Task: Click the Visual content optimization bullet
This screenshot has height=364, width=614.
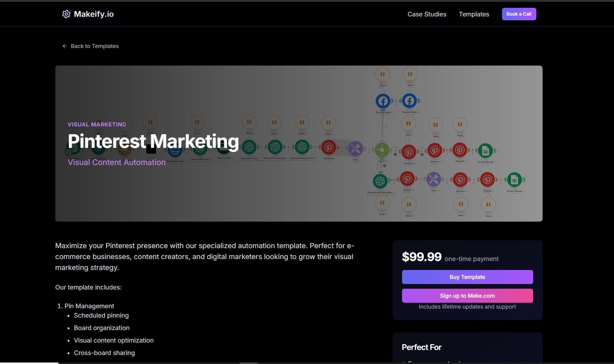Action: [x=114, y=340]
